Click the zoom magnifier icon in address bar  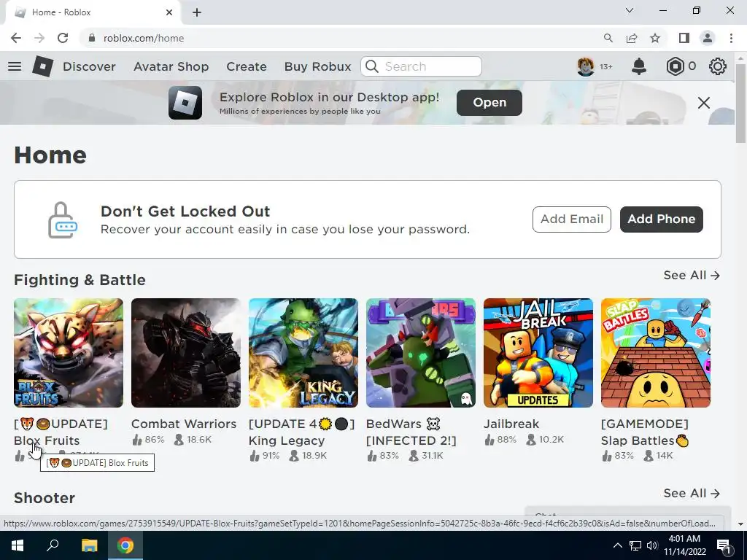pyautogui.click(x=608, y=38)
